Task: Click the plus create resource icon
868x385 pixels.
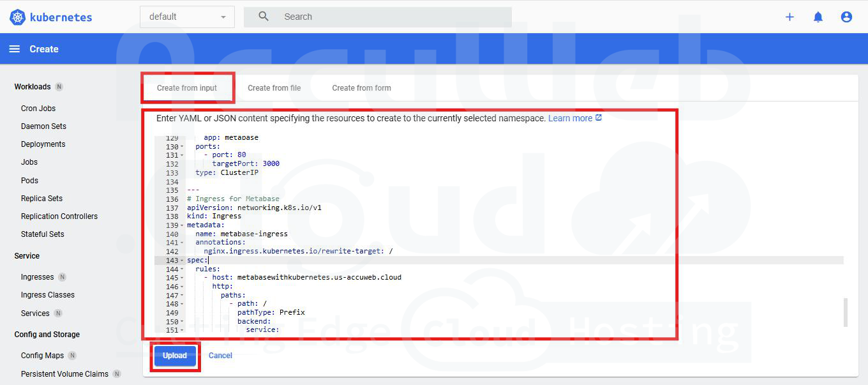Action: [789, 17]
